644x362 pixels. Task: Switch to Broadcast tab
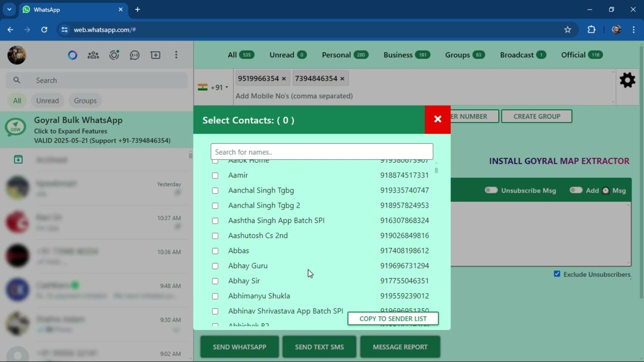coord(523,55)
